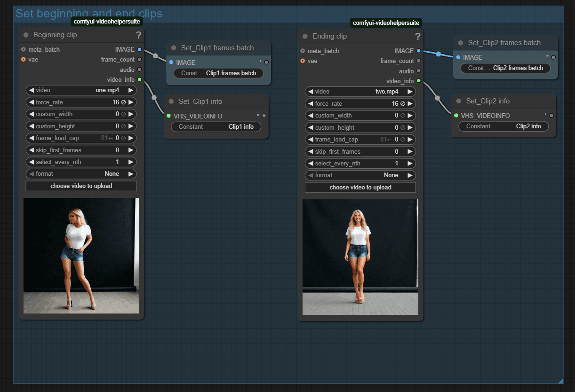The height and width of the screenshot is (392, 575).
Task: Edit the Clip2 frames batch constant field
Action: [x=505, y=68]
